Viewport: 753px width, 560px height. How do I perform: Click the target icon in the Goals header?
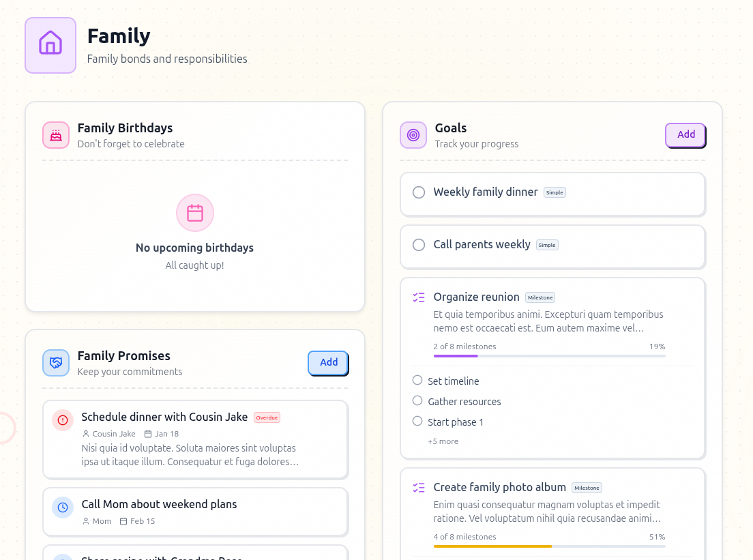[413, 135]
